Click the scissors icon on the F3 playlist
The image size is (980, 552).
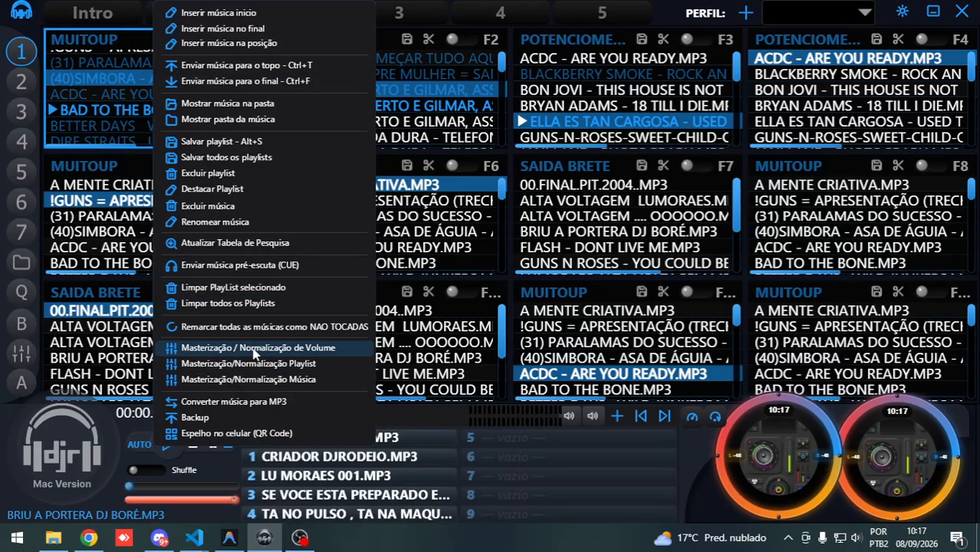click(x=663, y=39)
